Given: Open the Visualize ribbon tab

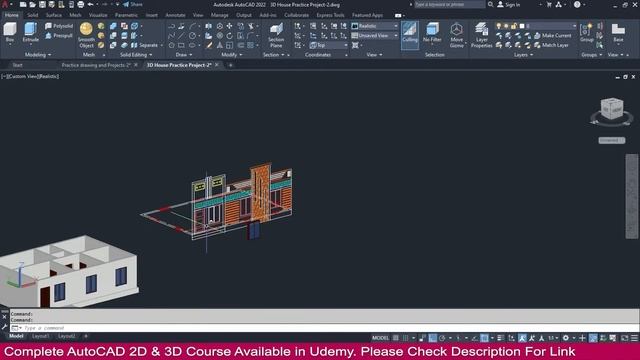Looking at the screenshot, I should point(98,15).
